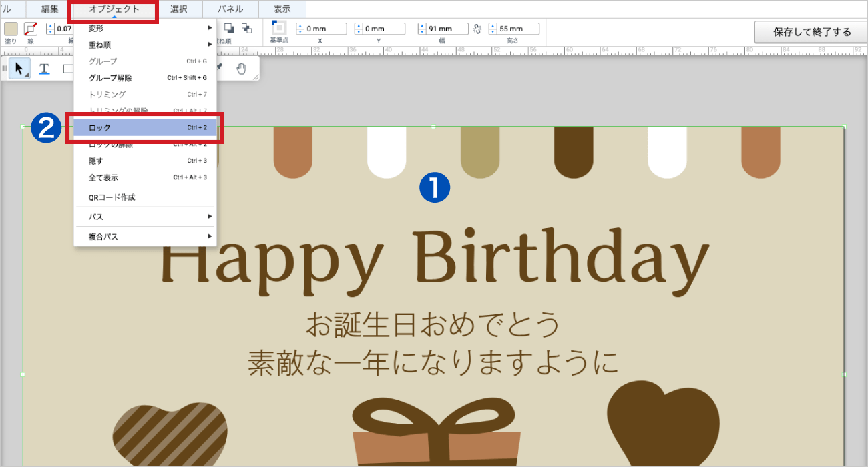
Task: Select the text tool
Action: click(44, 68)
